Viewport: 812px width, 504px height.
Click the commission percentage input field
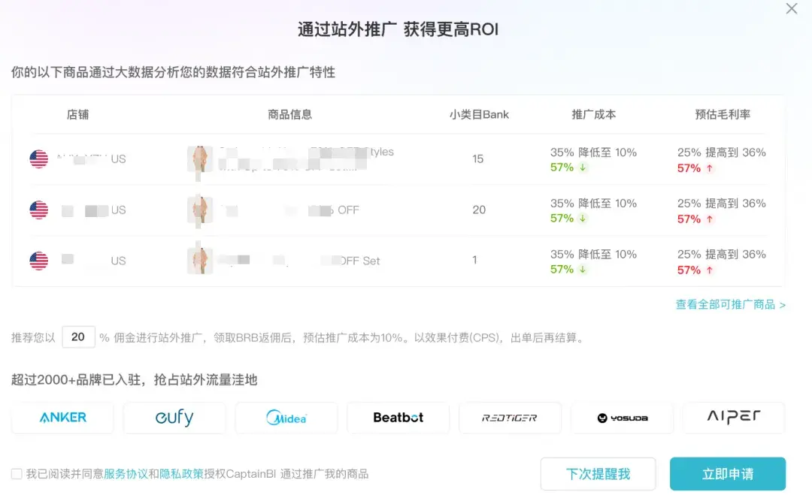point(78,337)
